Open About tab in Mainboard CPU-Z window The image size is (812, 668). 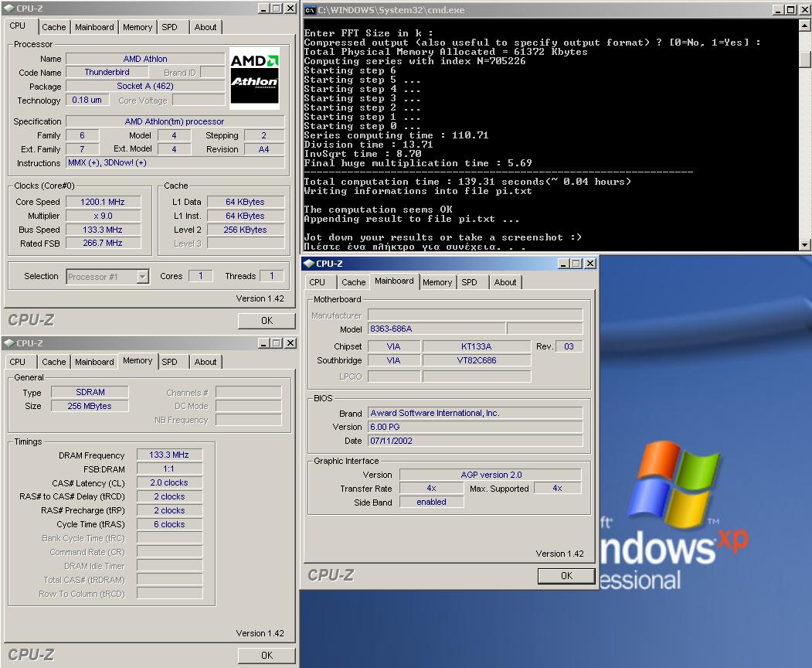click(505, 282)
